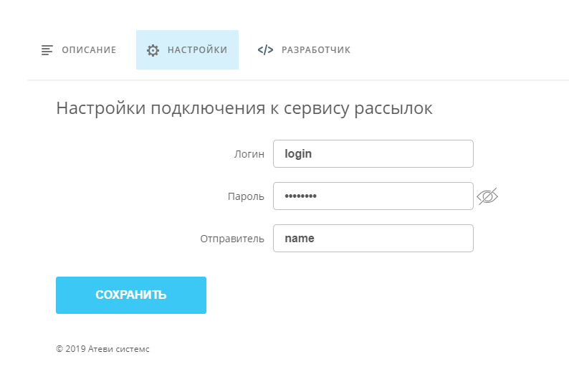Click the word "login" typed in the field

(x=298, y=153)
